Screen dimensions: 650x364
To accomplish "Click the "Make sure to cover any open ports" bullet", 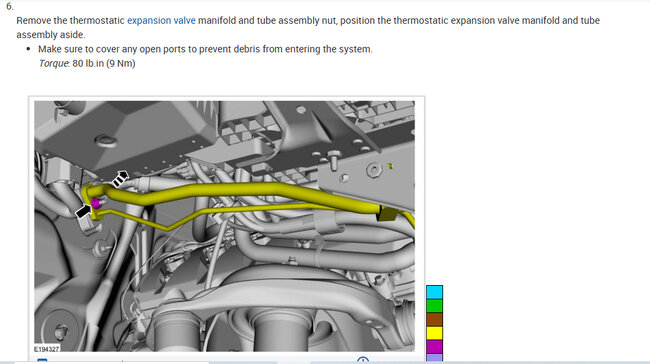I will click(205, 49).
